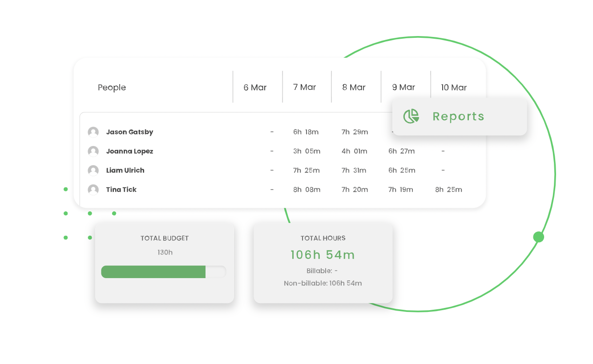The height and width of the screenshot is (364, 593).
Task: Select the 7 Mar column header
Action: 305,87
